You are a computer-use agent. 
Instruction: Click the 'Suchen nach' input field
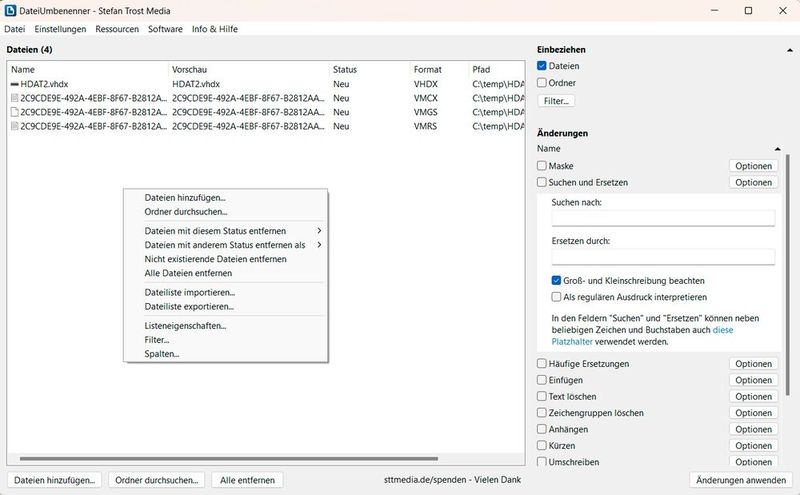coord(663,219)
